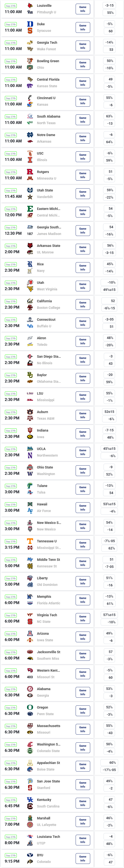Screen dimensions: 124x868
Task: Click the Georgia Tech team name
Action: [47, 43]
